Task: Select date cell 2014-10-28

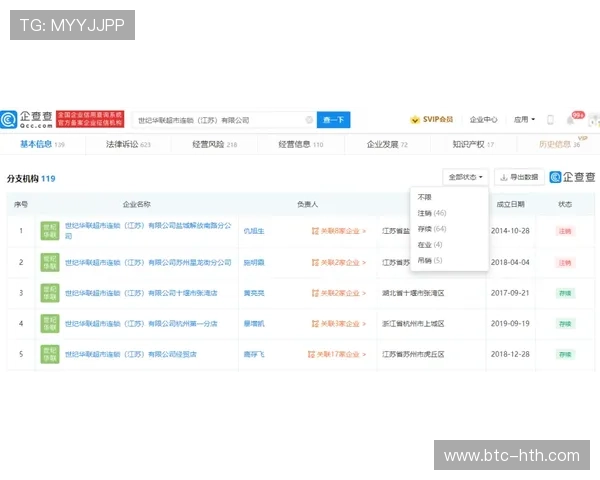Action: (x=510, y=231)
